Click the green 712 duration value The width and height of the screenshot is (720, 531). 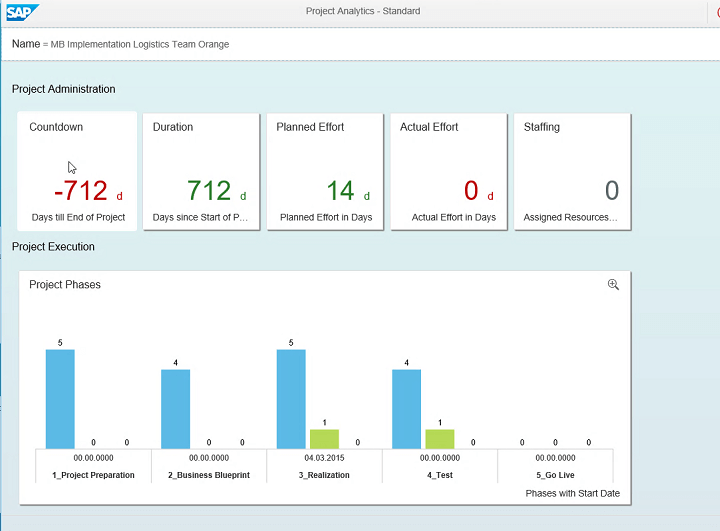(209, 191)
